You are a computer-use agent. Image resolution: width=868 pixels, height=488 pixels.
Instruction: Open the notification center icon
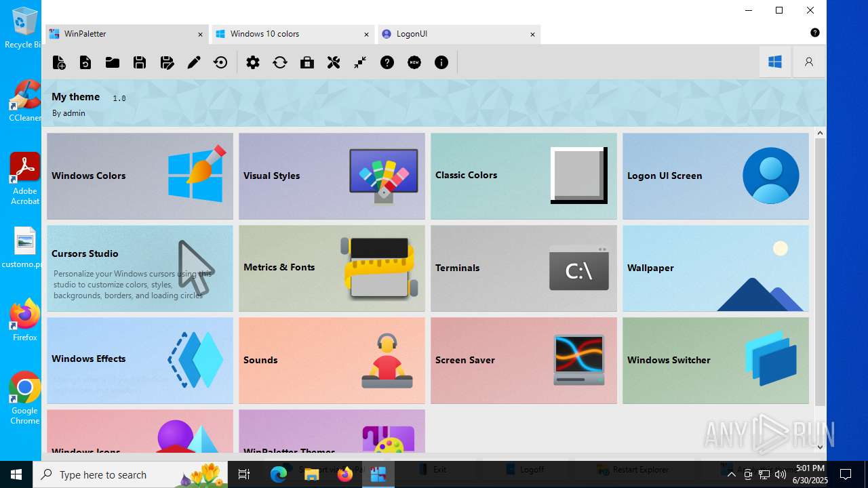[x=846, y=474]
